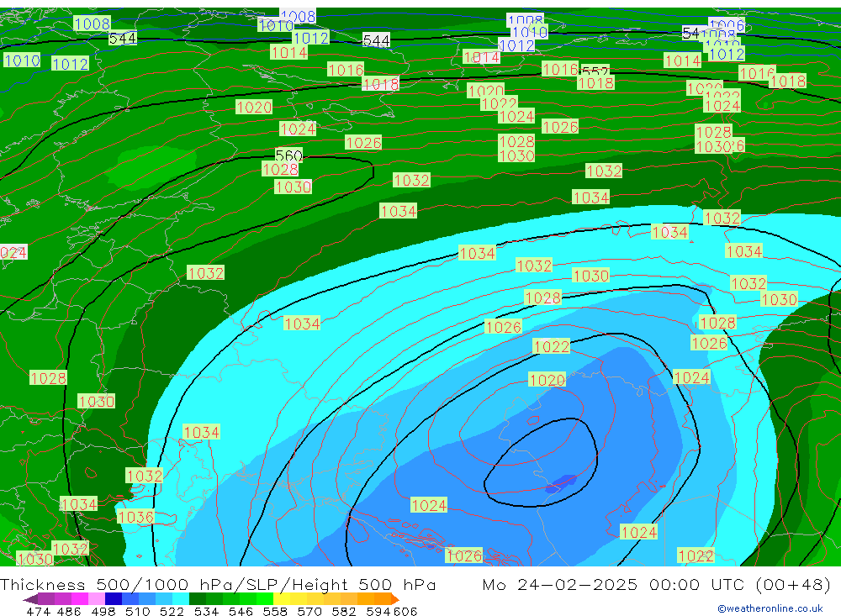
Task: Click the 1036 pressure label
Action: [135, 517]
